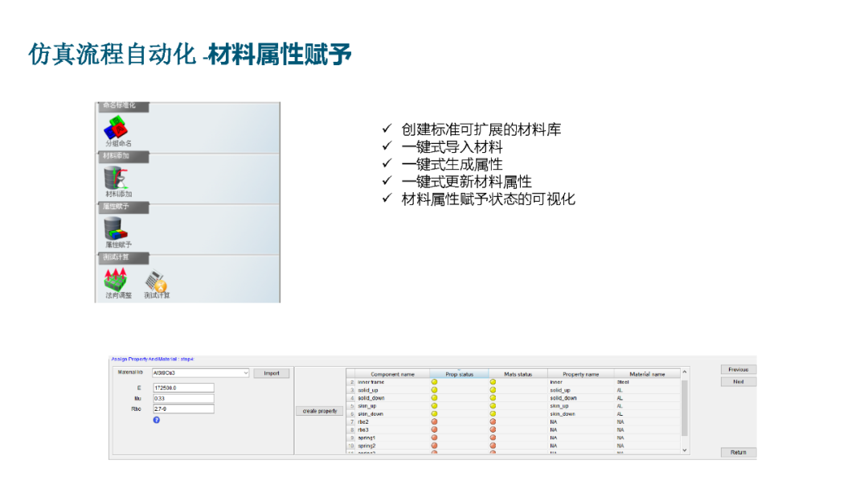868x489 pixels.
Task: Sort by Component name column header
Action: pos(392,374)
